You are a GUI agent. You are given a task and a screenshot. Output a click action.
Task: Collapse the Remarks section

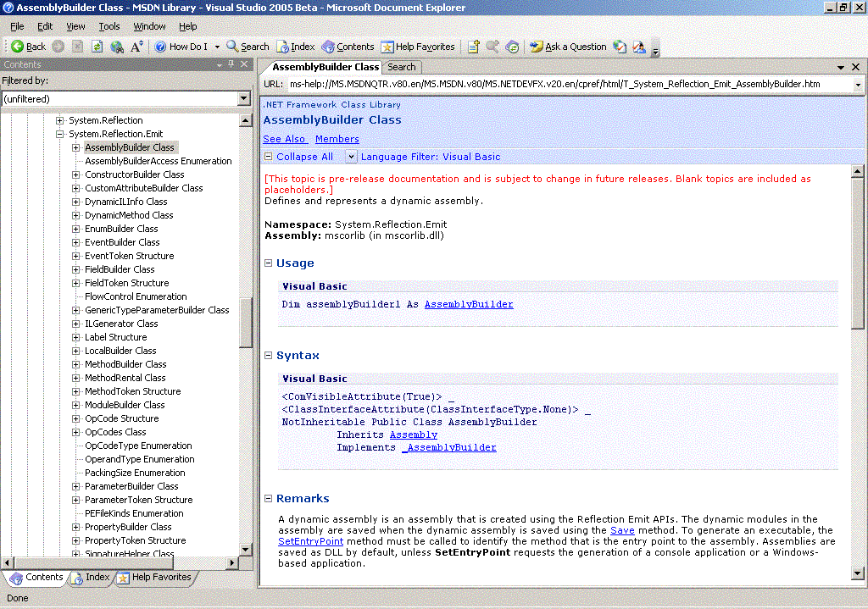pyautogui.click(x=269, y=498)
